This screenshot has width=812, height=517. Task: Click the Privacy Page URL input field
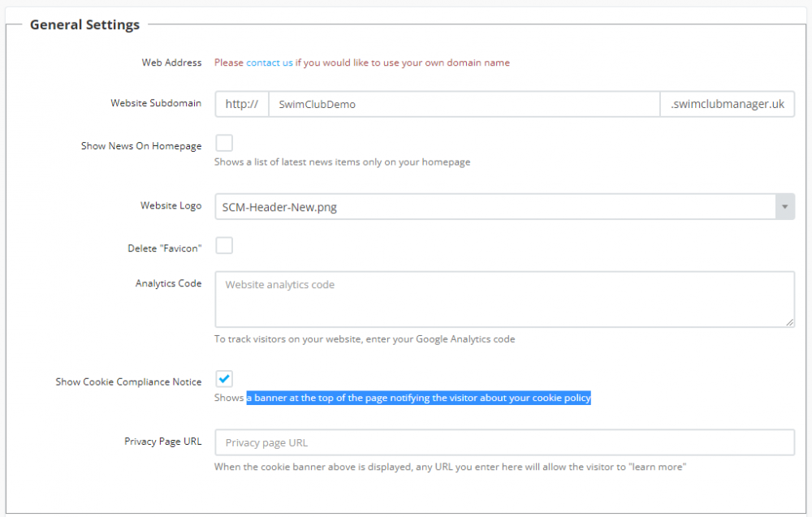(x=503, y=442)
